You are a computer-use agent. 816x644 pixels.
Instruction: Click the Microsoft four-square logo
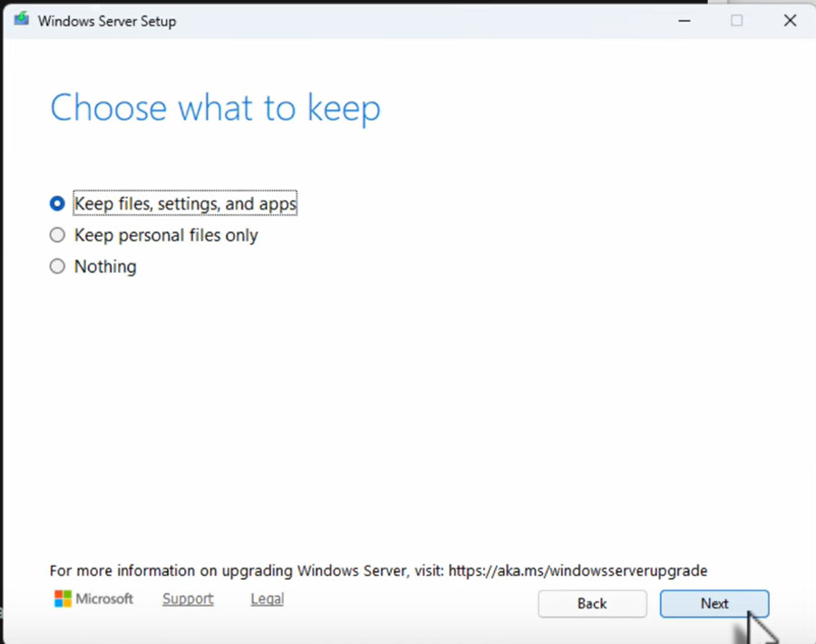[62, 599]
